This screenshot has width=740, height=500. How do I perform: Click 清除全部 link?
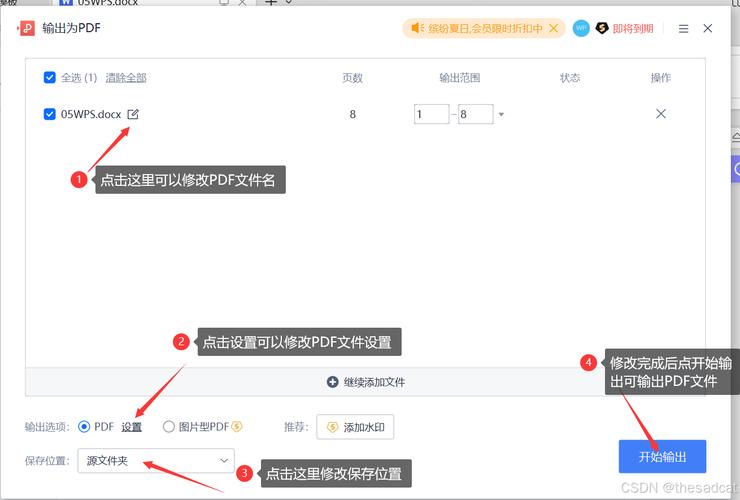point(126,78)
